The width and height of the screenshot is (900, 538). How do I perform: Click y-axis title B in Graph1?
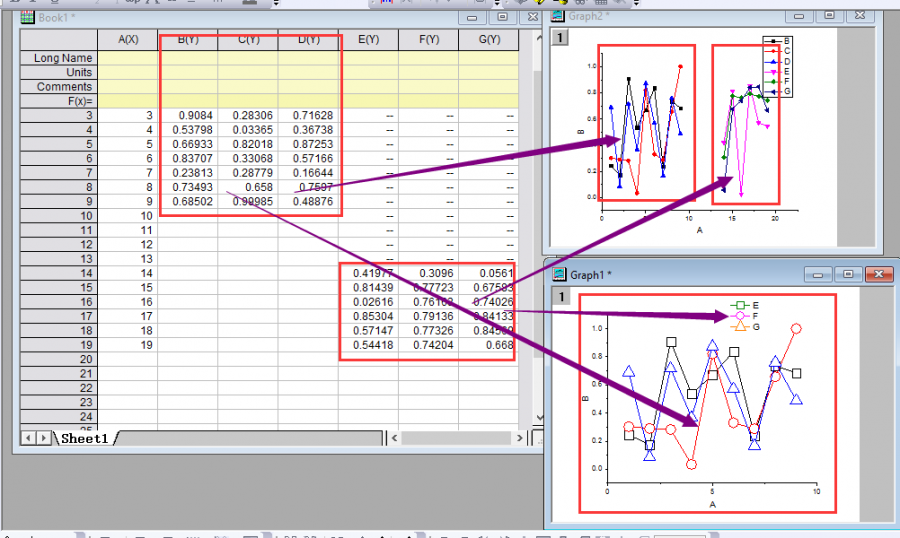(x=585, y=399)
